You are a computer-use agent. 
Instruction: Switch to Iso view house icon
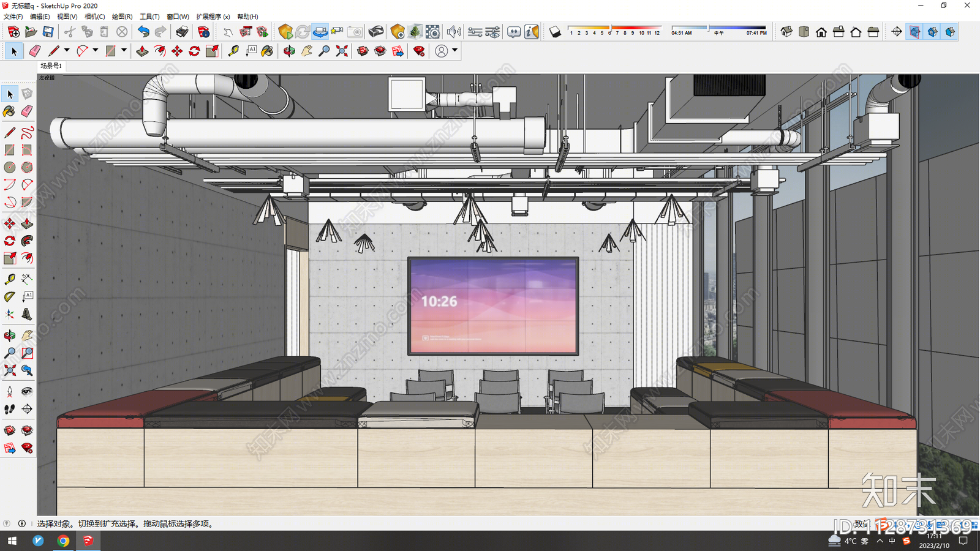tap(786, 32)
